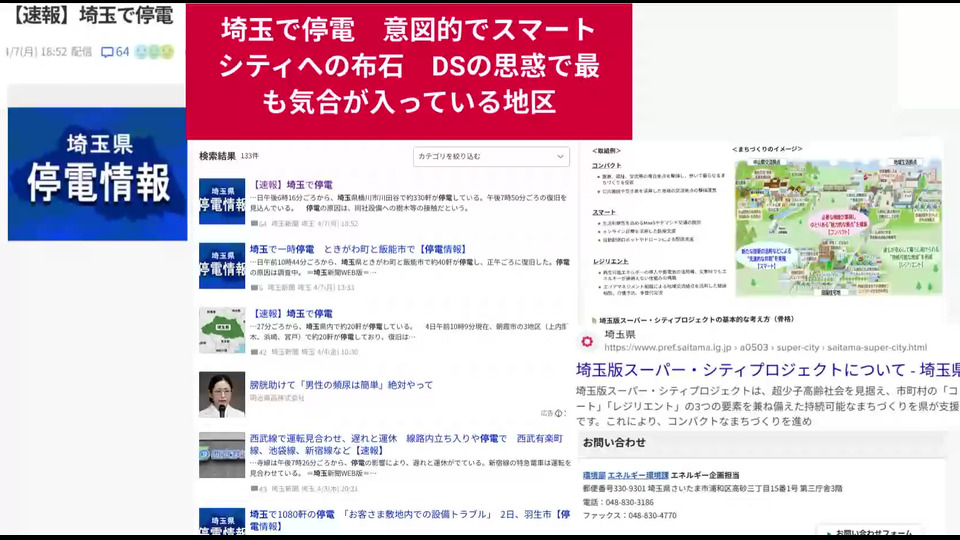This screenshot has width=960, height=540.
Task: Click green Saitama map thumbnail
Action: 222,330
